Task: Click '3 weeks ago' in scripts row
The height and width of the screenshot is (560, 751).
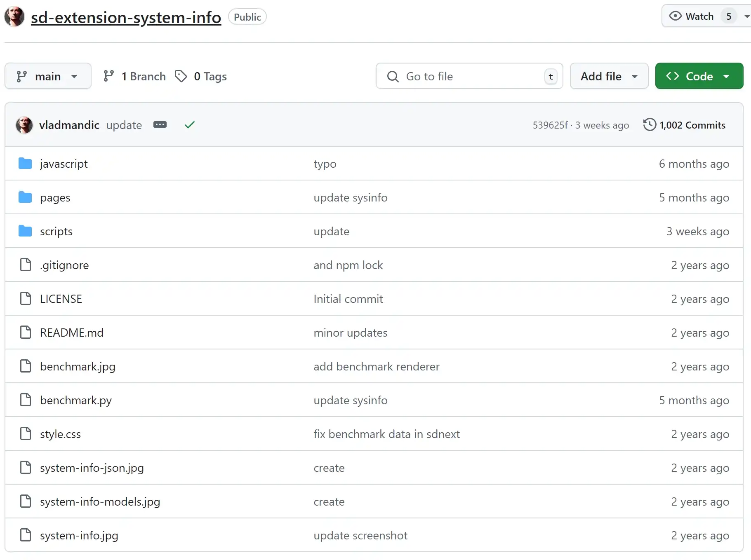Action: (698, 231)
